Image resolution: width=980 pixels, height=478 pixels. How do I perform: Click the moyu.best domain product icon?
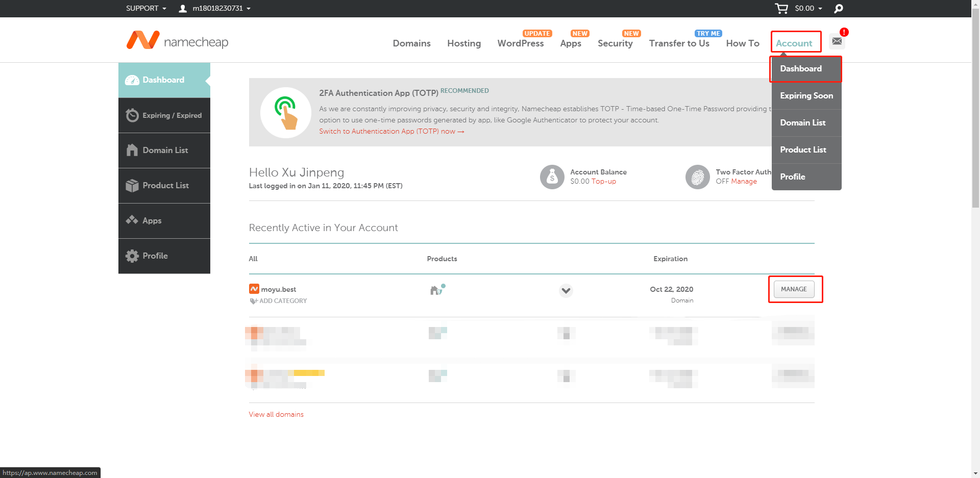437,290
